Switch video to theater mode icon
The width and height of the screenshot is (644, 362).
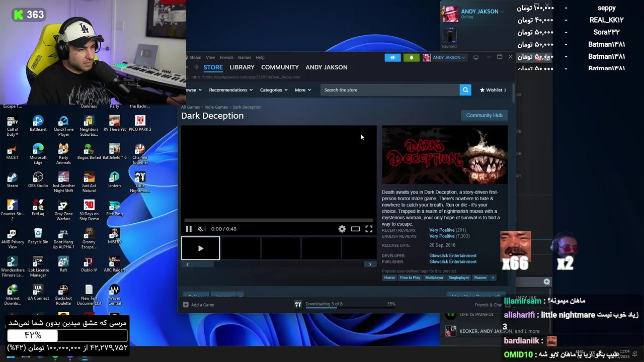tap(355, 229)
